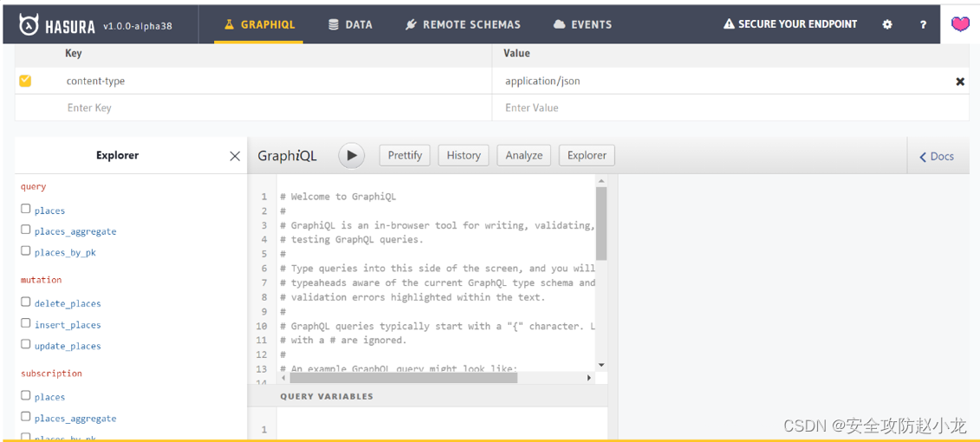
Task: Run query with the play button
Action: pyautogui.click(x=352, y=155)
